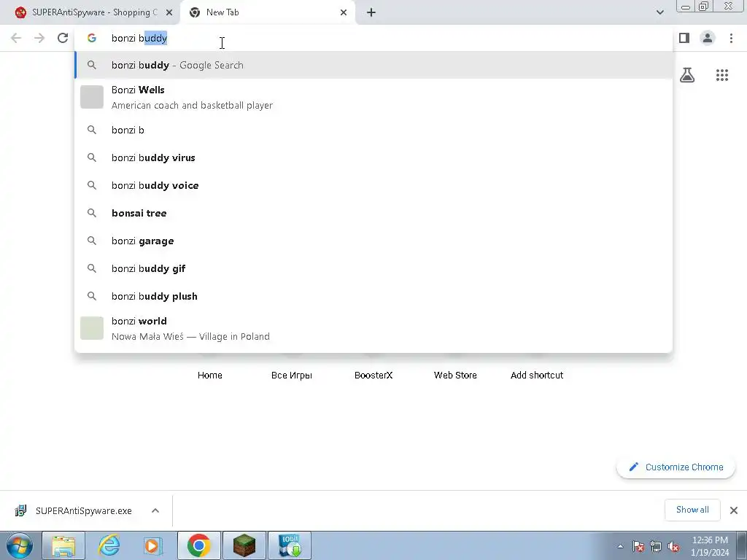Click the SUPERAntiSpyware.exe file icon

click(x=20, y=510)
